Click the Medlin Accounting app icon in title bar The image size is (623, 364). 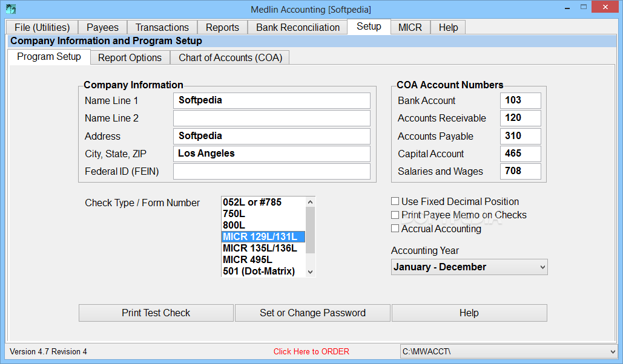coord(11,8)
